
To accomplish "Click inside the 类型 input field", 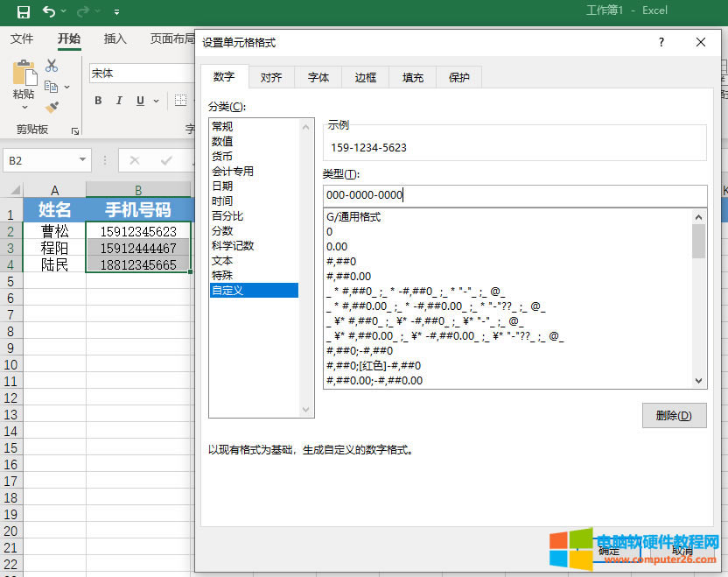I will 516,196.
